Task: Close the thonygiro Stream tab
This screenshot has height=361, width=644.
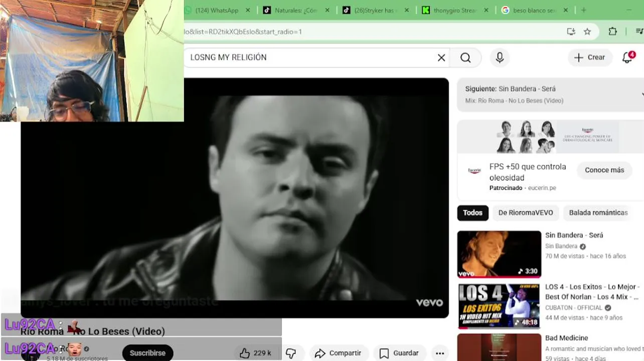Action: coord(486,10)
